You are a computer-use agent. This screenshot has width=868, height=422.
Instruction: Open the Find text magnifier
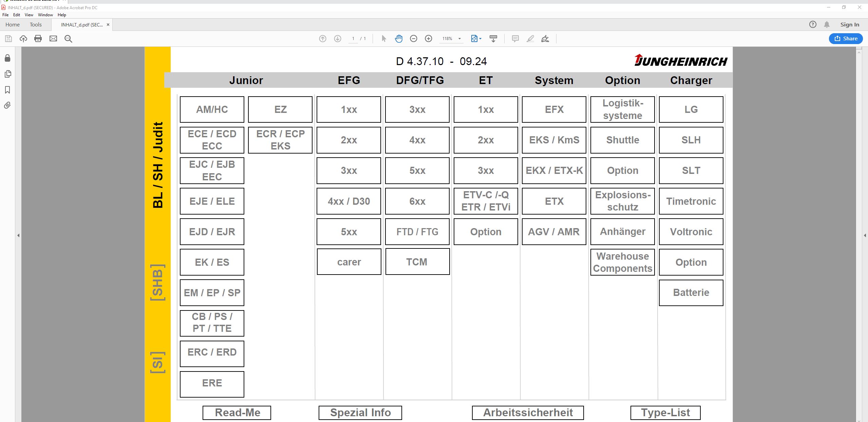click(x=68, y=39)
